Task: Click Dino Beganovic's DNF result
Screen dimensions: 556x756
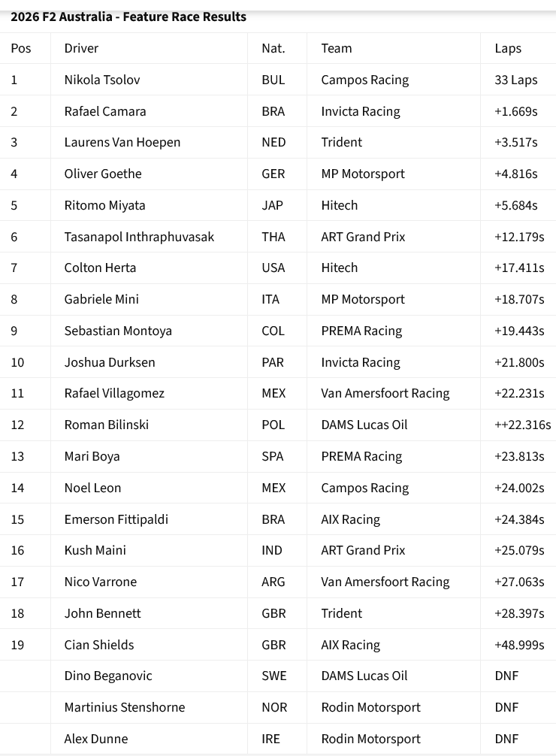Action: pyautogui.click(x=506, y=676)
